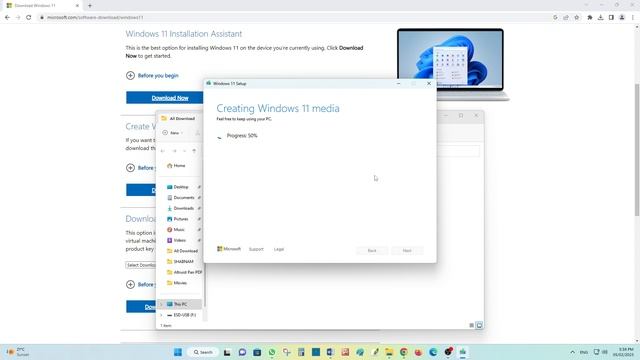
Task: Click Progress 50% text in Setup
Action: (x=242, y=136)
